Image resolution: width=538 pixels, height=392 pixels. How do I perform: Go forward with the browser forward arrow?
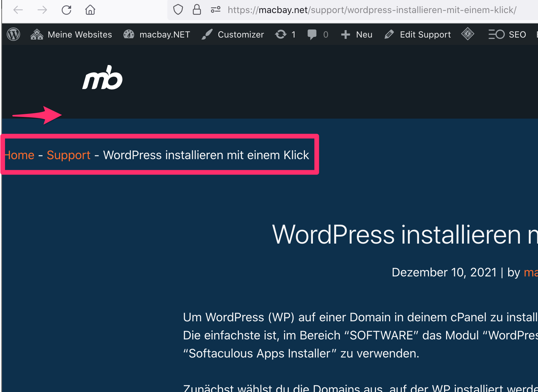point(42,10)
